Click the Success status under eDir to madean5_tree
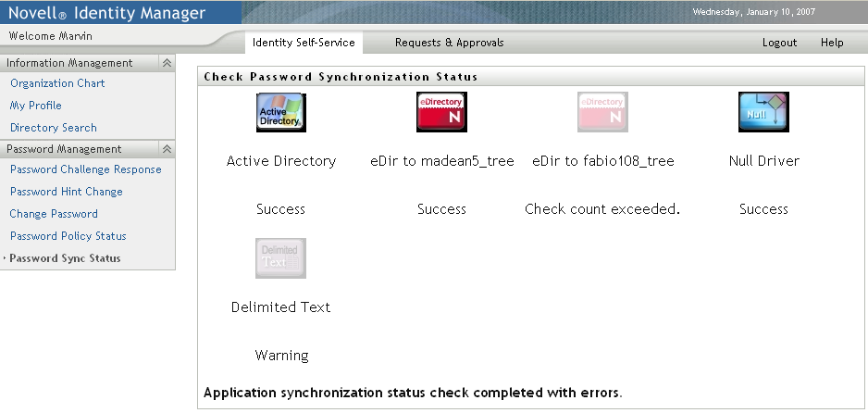The height and width of the screenshot is (413, 868). pos(441,209)
